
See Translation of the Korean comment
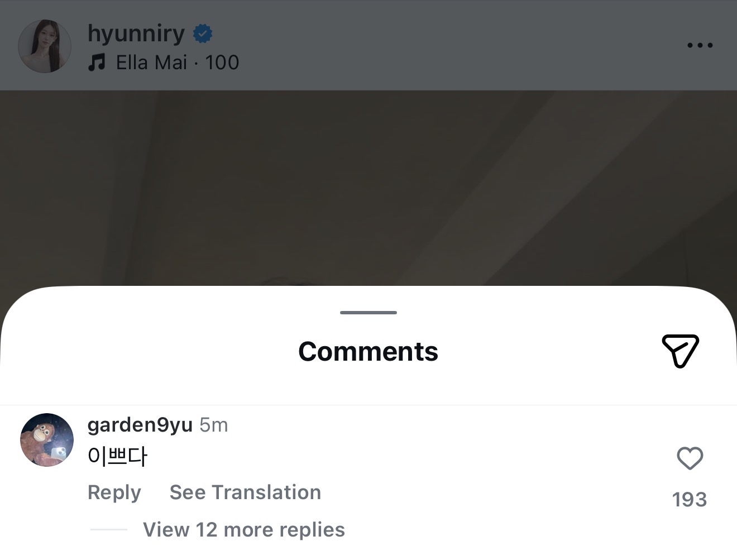click(245, 492)
